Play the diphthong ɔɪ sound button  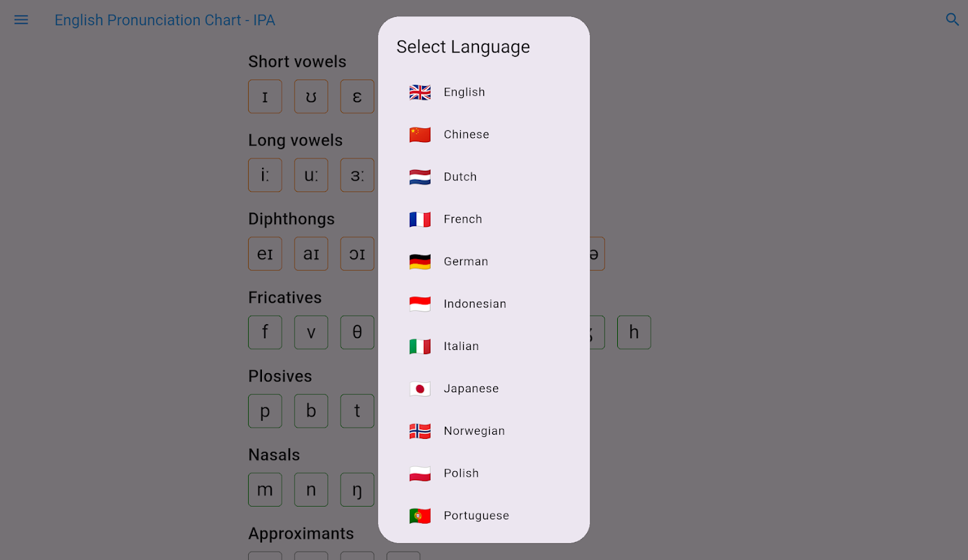click(x=357, y=254)
